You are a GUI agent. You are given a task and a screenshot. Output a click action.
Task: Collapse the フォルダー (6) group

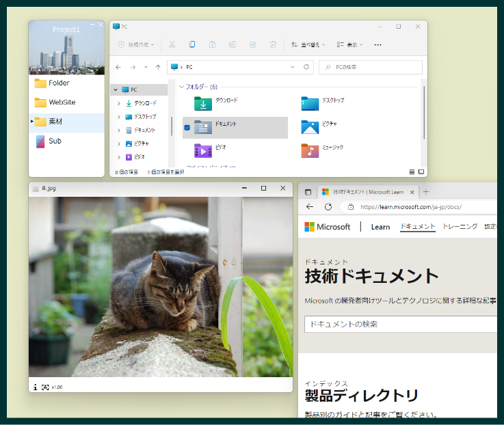[x=181, y=87]
